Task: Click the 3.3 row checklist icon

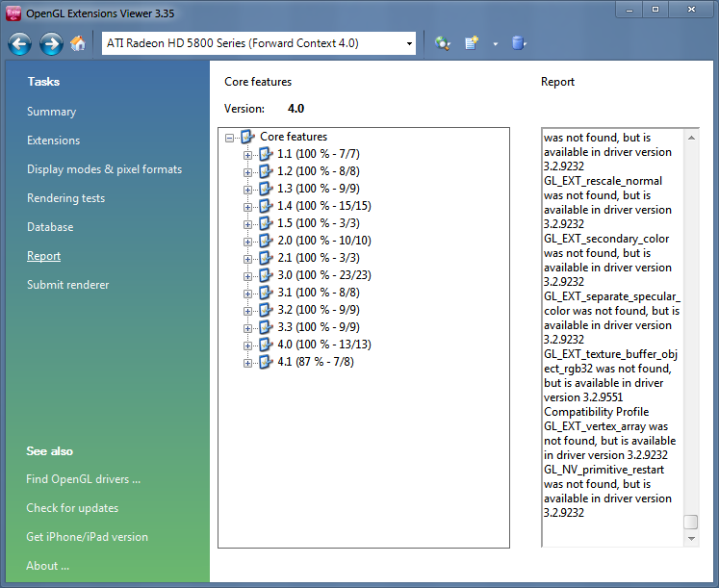Action: coord(266,327)
